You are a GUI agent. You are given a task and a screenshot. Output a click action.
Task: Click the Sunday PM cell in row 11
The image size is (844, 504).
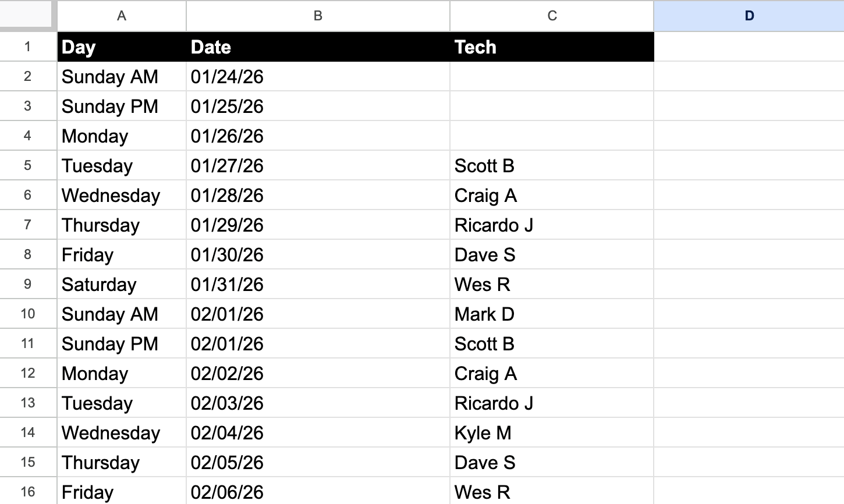click(x=121, y=343)
